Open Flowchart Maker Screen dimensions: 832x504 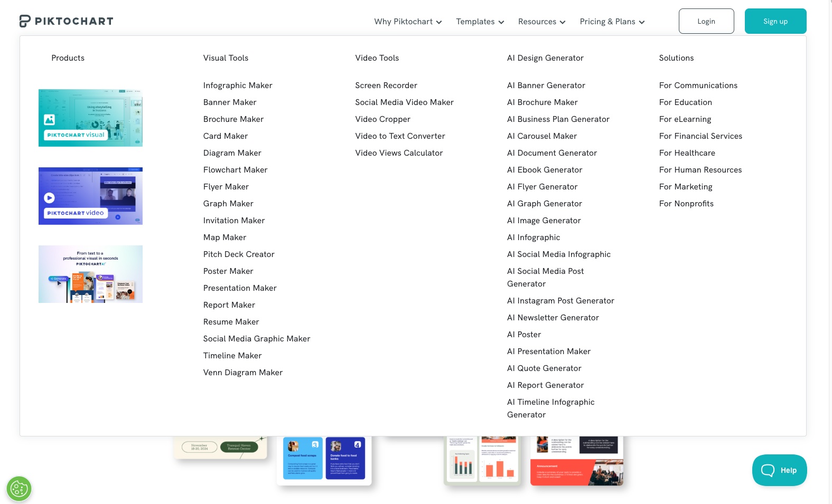pos(236,170)
